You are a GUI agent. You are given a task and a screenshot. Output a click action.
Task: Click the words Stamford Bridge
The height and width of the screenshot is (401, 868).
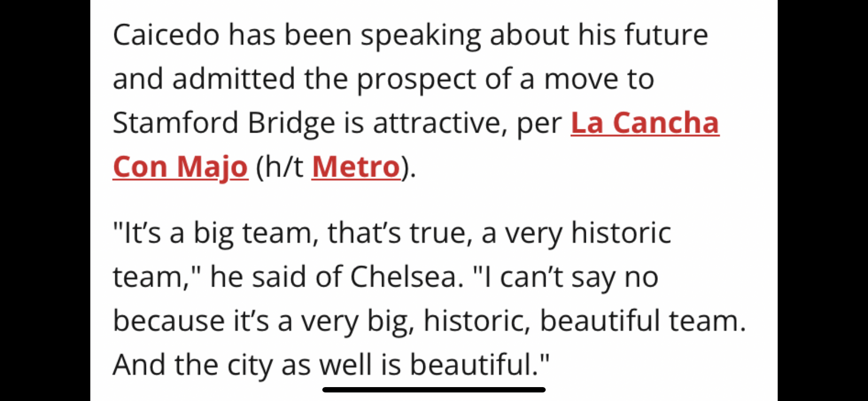point(224,124)
